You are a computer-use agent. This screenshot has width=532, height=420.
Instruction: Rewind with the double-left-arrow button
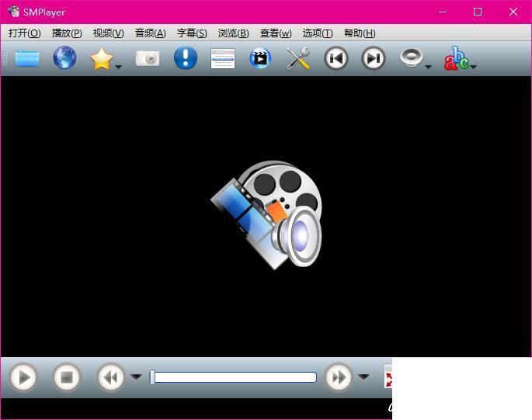coord(110,377)
